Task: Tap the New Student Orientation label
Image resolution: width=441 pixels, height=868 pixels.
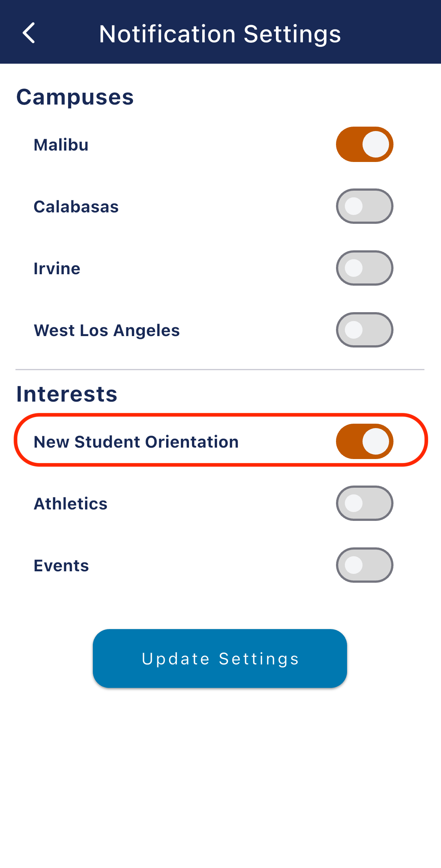Action: [136, 442]
